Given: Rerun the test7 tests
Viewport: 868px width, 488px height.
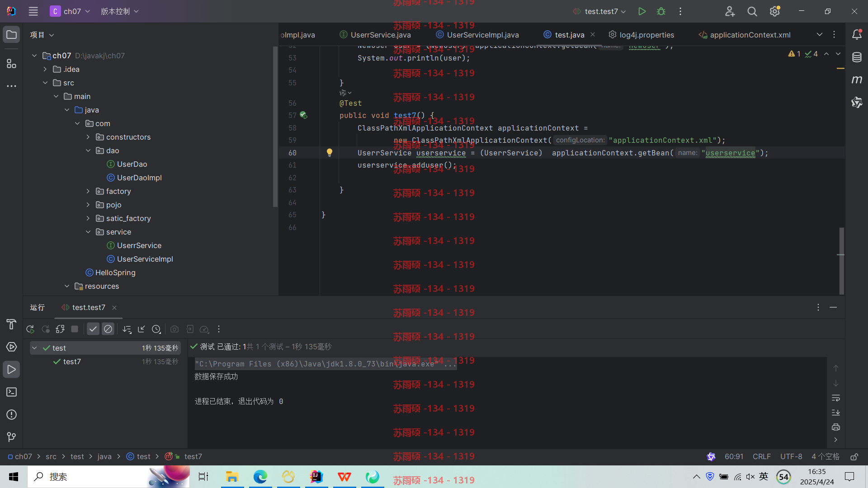Looking at the screenshot, I should tap(30, 329).
